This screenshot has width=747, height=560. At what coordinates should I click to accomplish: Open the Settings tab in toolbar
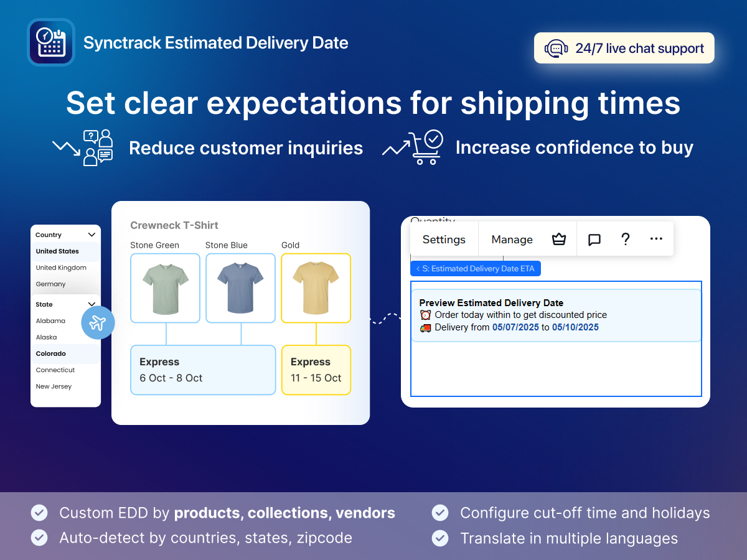tap(444, 240)
